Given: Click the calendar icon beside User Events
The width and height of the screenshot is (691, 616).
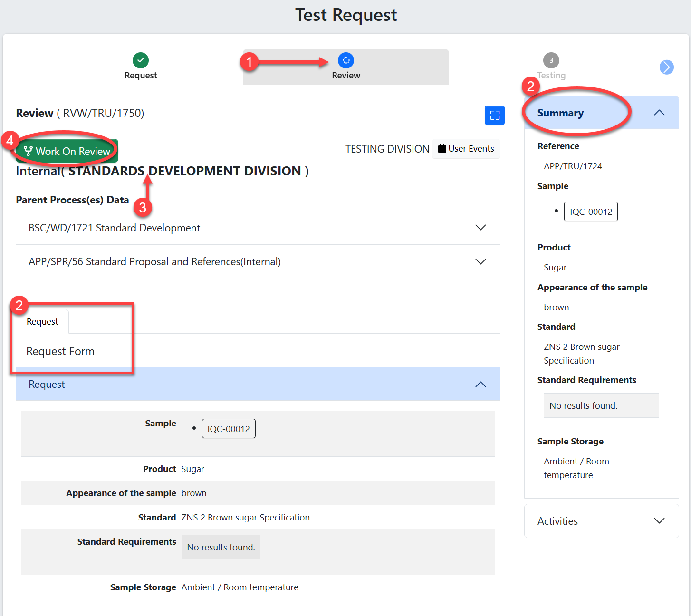Looking at the screenshot, I should [x=442, y=149].
